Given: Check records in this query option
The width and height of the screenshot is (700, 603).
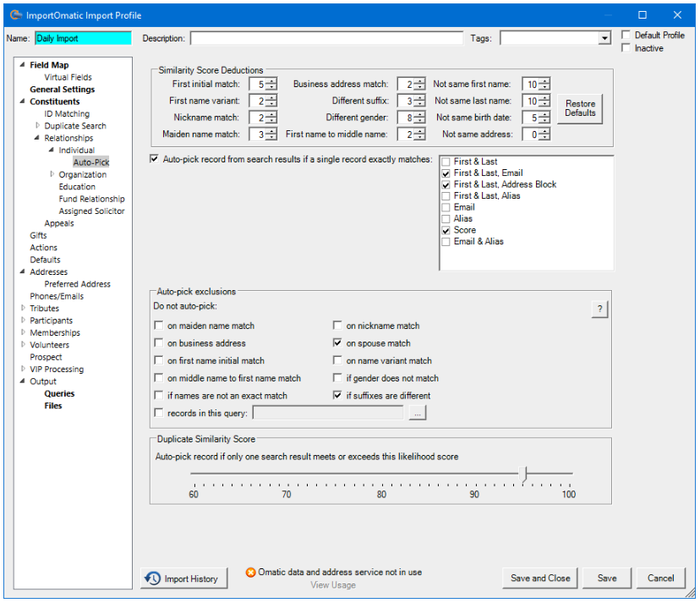Looking at the screenshot, I should [x=158, y=413].
